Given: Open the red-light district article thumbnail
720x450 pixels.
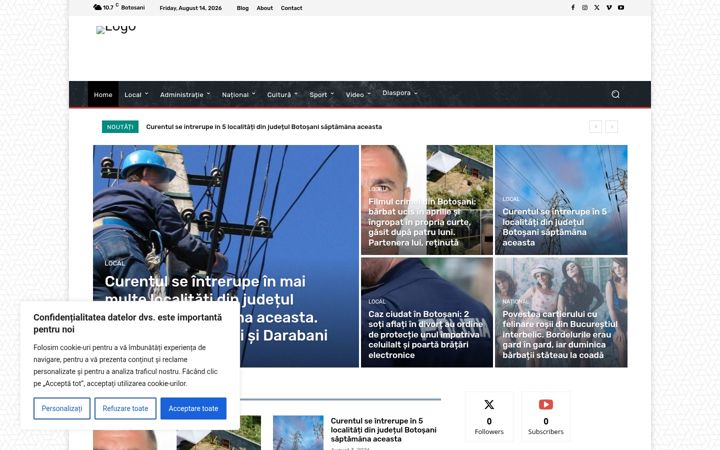Looking at the screenshot, I should click(x=561, y=312).
